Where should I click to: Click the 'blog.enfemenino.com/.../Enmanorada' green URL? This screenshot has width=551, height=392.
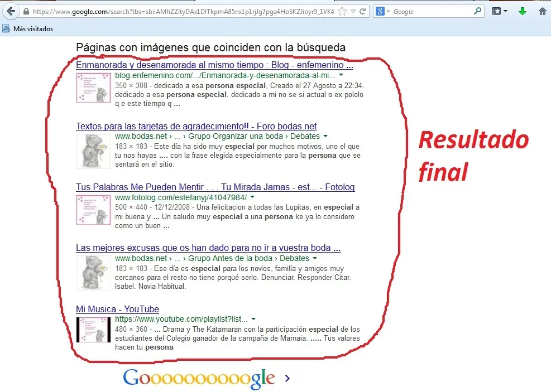tap(225, 75)
